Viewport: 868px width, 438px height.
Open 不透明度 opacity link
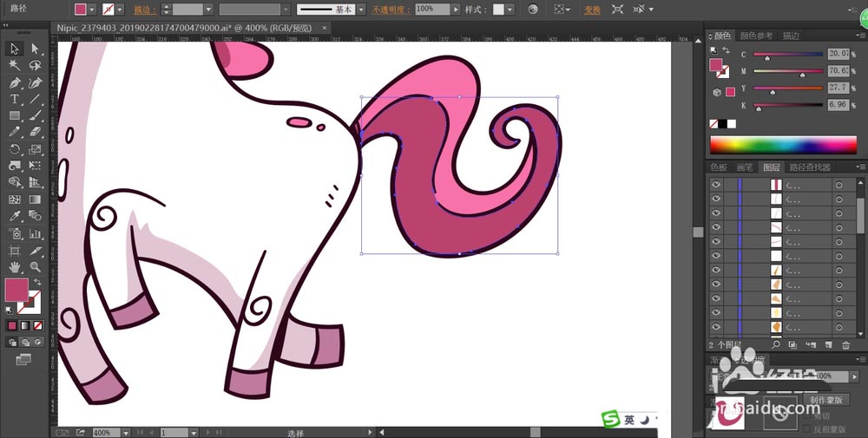click(x=391, y=10)
